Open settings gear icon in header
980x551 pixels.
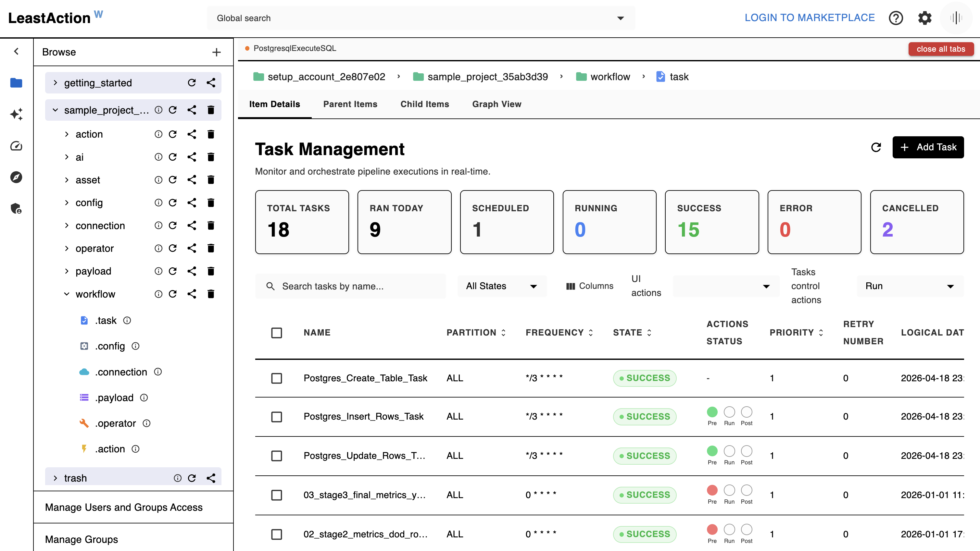pyautogui.click(x=924, y=18)
